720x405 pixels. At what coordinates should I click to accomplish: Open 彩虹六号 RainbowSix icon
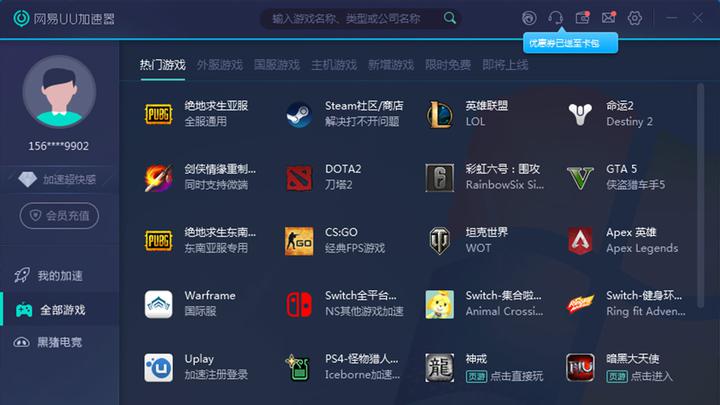[439, 178]
